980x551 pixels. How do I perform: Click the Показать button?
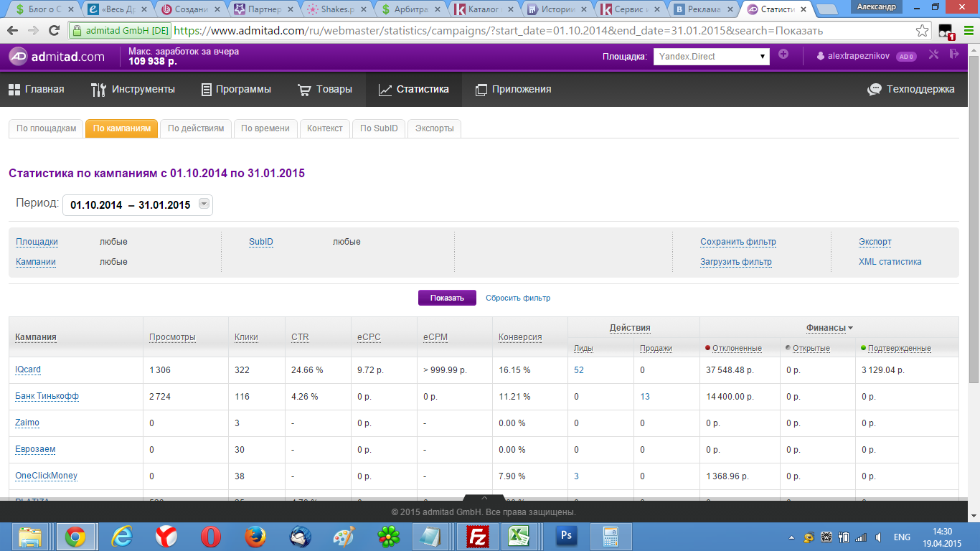click(x=447, y=298)
